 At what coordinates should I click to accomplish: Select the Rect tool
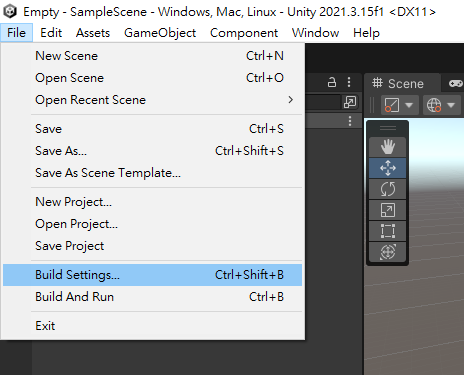coord(387,231)
